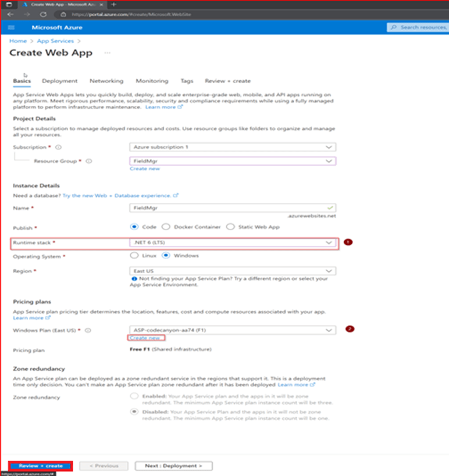Viewport: 449px width, 476px height.
Task: Open the Review + create tab
Action: [x=228, y=81]
